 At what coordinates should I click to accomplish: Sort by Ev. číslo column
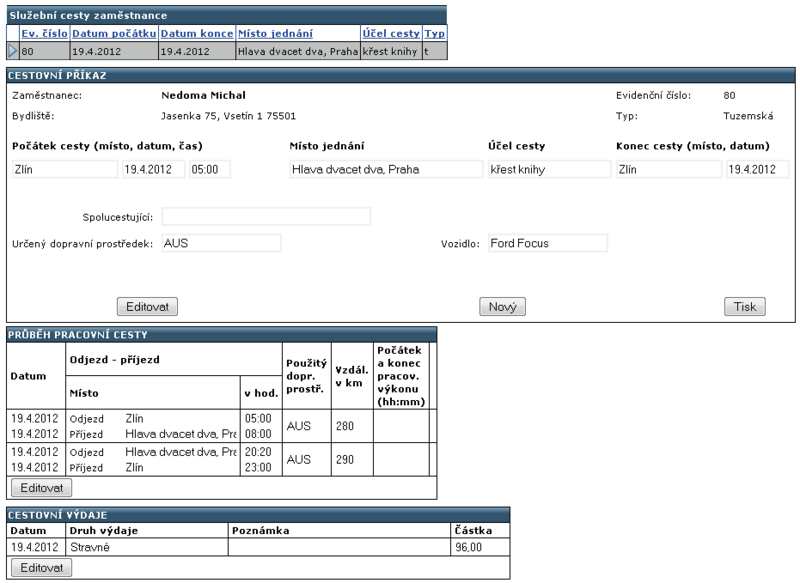click(x=44, y=34)
